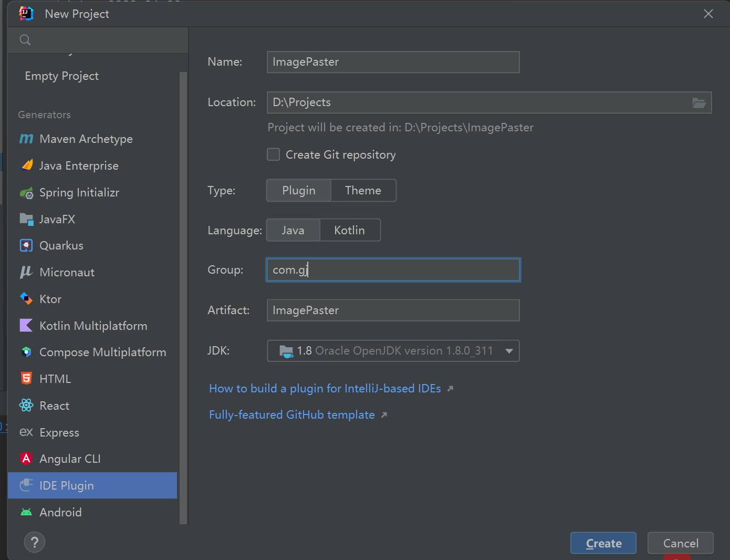
Task: Expand the JDK version dropdown arrow
Action: click(509, 351)
